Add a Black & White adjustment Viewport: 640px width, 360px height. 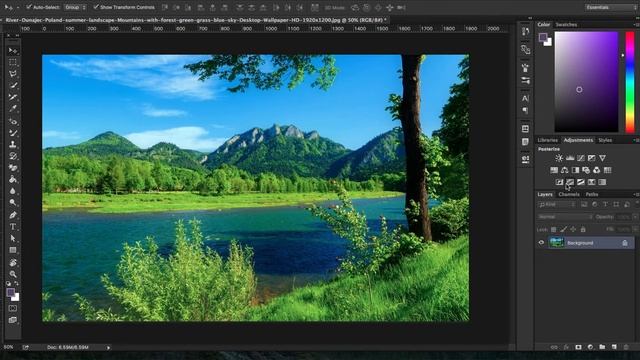point(575,170)
